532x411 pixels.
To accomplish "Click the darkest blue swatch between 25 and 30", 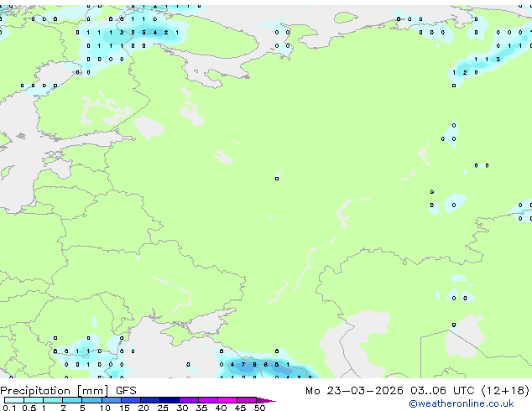I will pyautogui.click(x=169, y=400).
